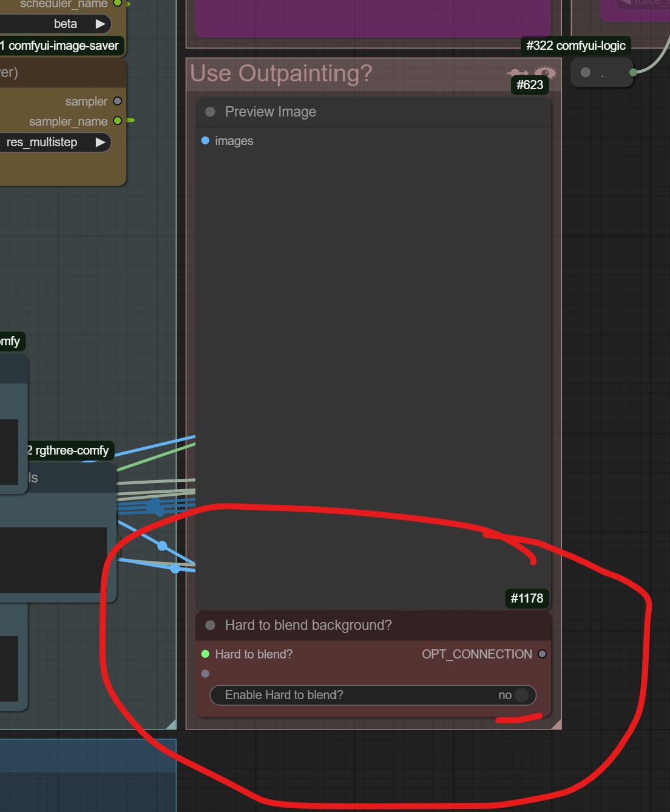Click the #1178 node ID badge
Image resolution: width=670 pixels, height=812 pixels.
click(527, 598)
